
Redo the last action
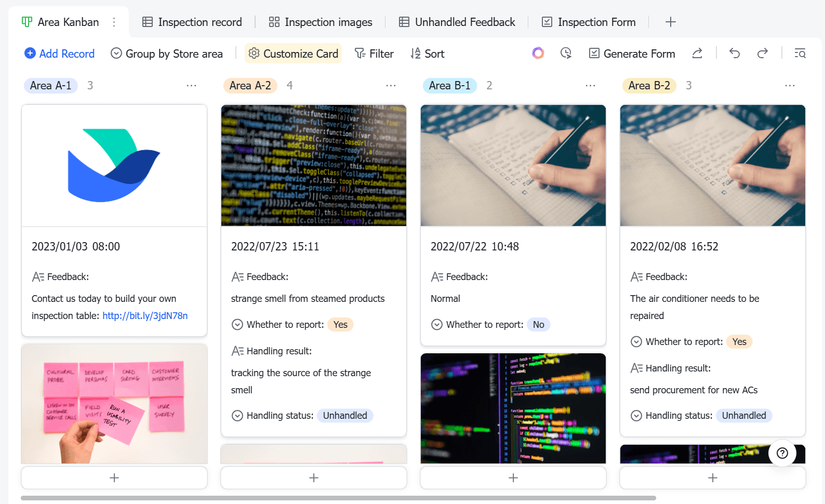(x=762, y=53)
